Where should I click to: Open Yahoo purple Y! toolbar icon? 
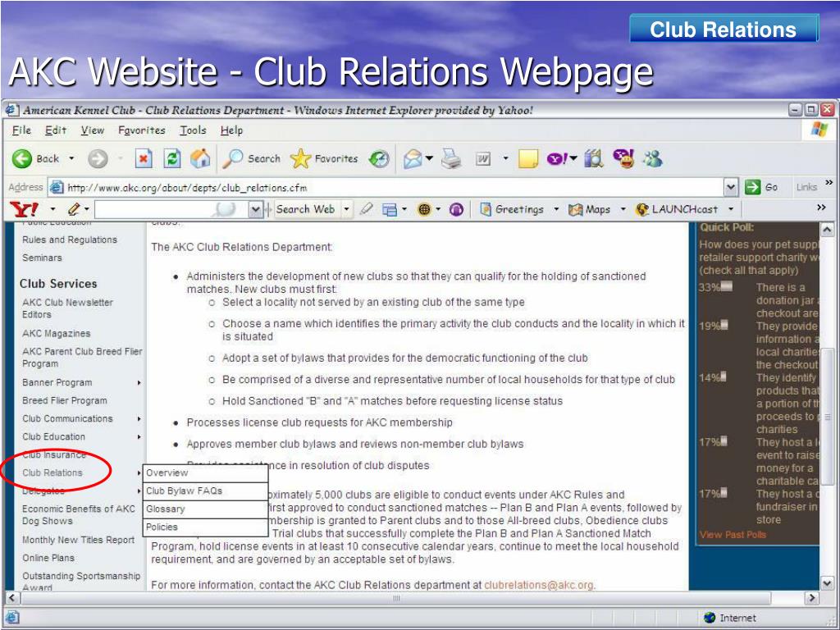557,158
